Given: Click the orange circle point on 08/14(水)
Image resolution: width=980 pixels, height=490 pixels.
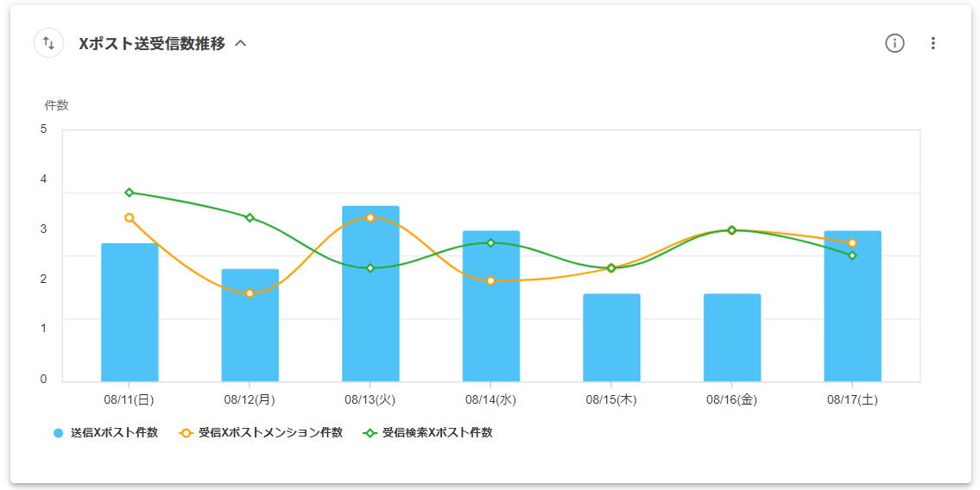Looking at the screenshot, I should 490,280.
